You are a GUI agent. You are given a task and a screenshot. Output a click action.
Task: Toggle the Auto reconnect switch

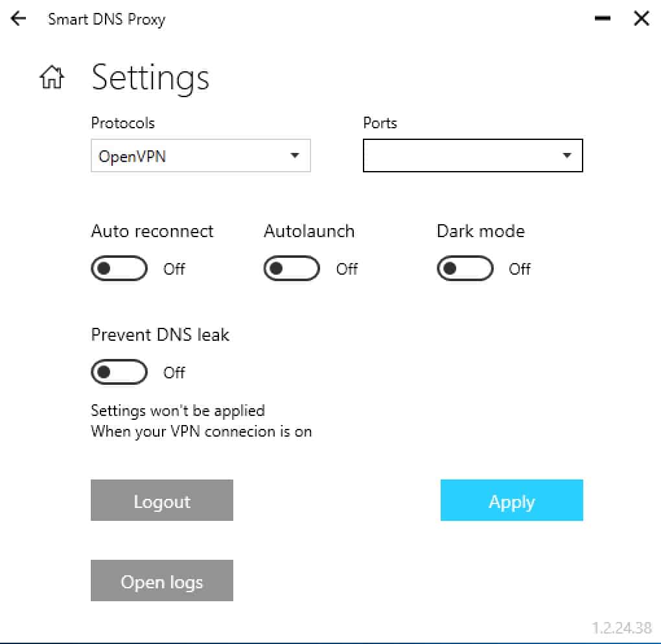click(119, 268)
